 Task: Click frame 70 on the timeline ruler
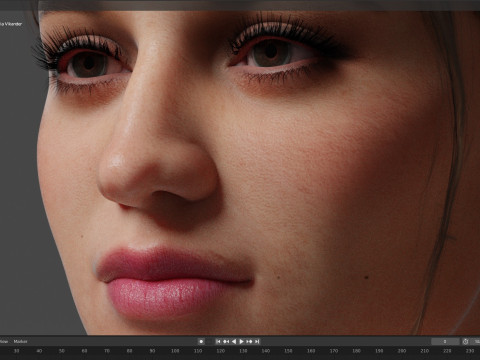[107, 351]
